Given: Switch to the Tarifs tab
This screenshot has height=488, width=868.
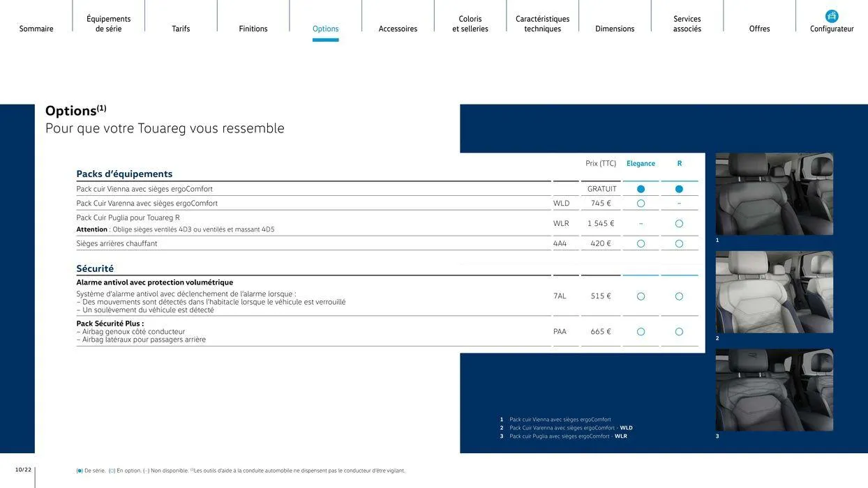Looking at the screenshot, I should click(x=181, y=29).
